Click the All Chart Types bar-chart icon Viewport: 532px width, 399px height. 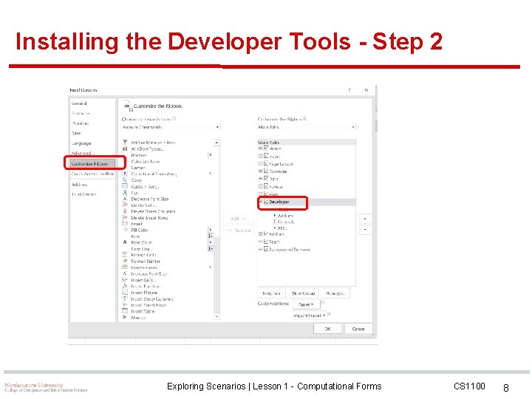[x=125, y=149]
